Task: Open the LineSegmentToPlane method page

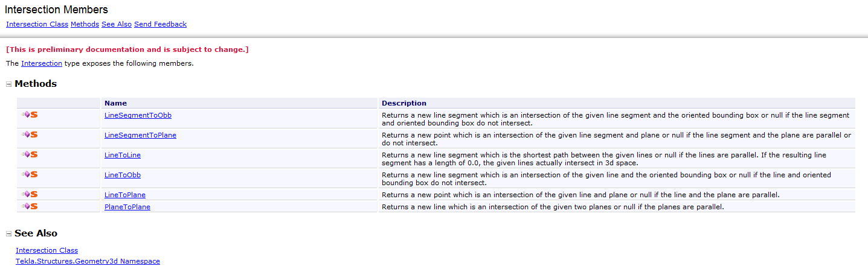Action: 140,135
